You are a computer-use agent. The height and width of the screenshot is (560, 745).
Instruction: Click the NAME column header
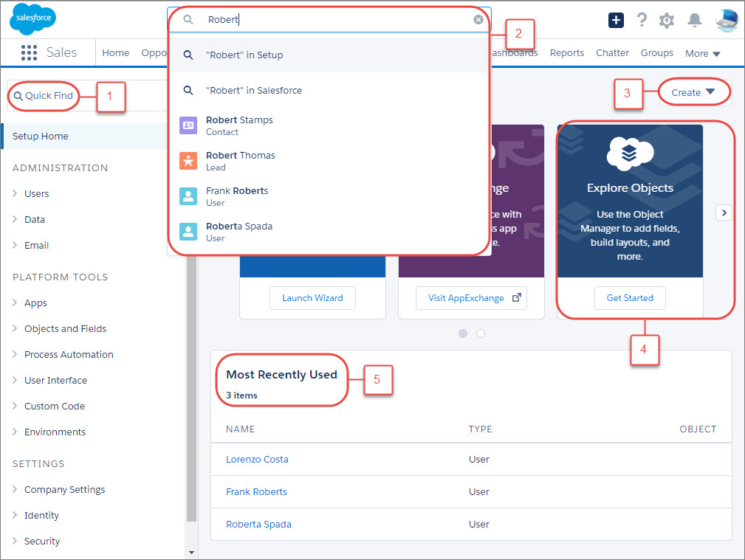[241, 429]
